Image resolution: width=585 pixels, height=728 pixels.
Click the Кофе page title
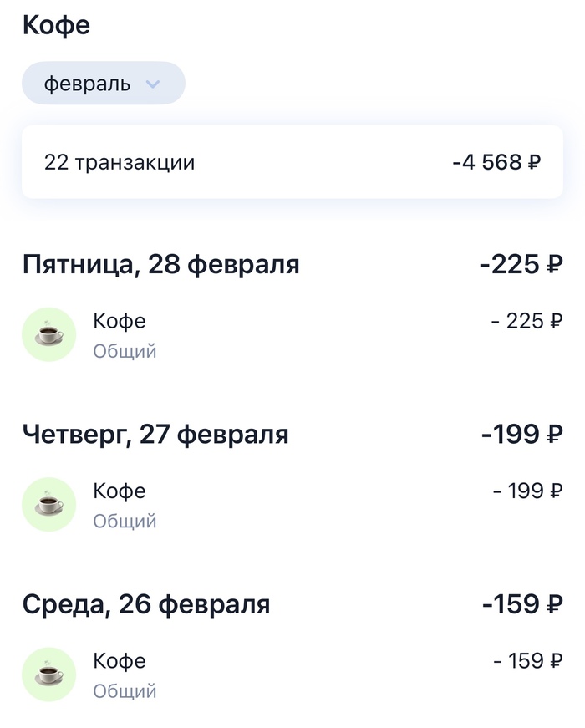[56, 25]
